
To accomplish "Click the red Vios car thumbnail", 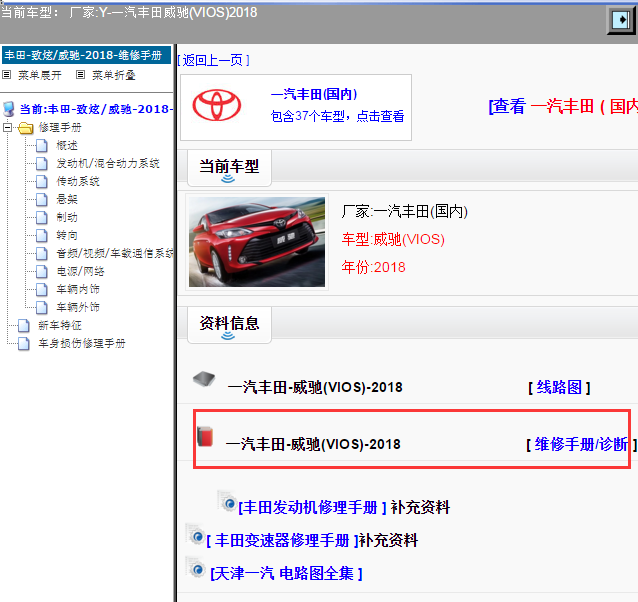I will (257, 242).
